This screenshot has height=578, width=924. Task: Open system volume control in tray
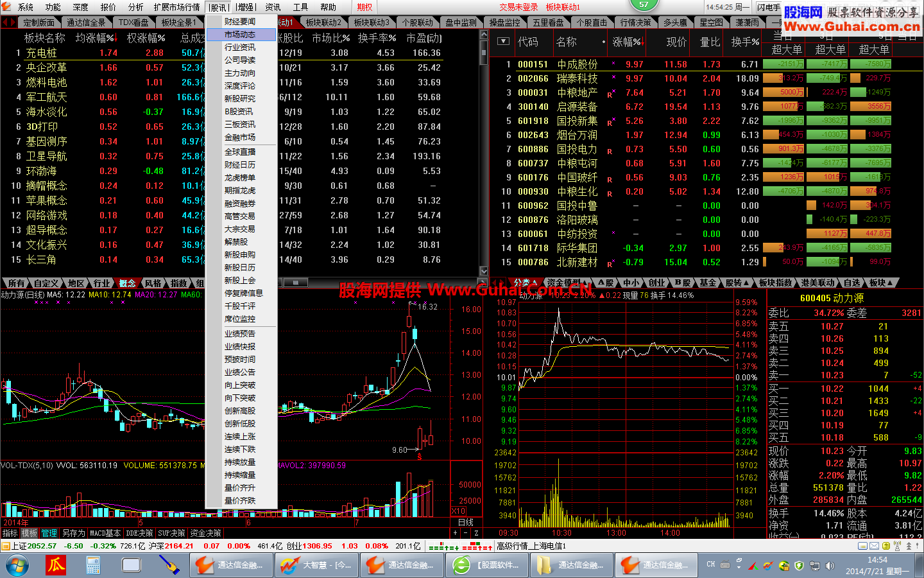pos(830,566)
